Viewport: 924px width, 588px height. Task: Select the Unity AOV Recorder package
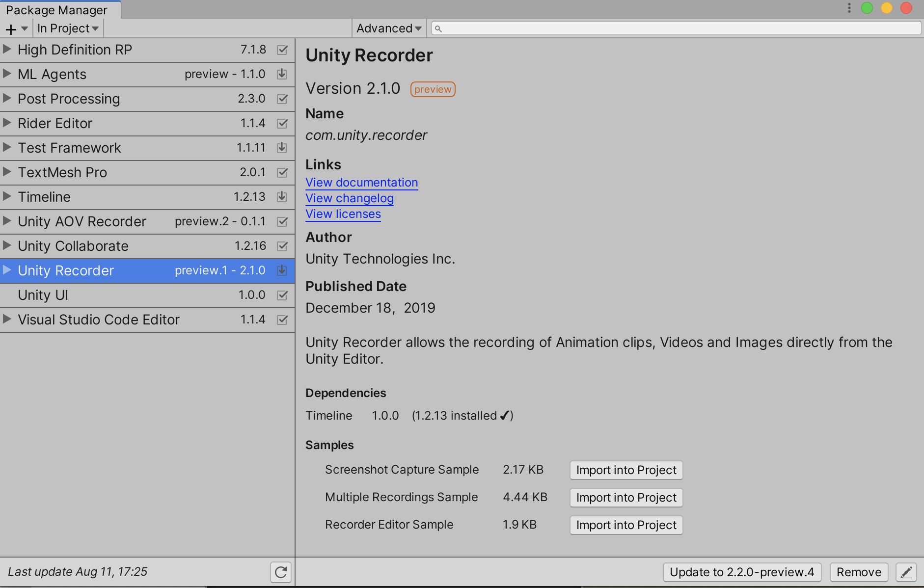click(147, 221)
